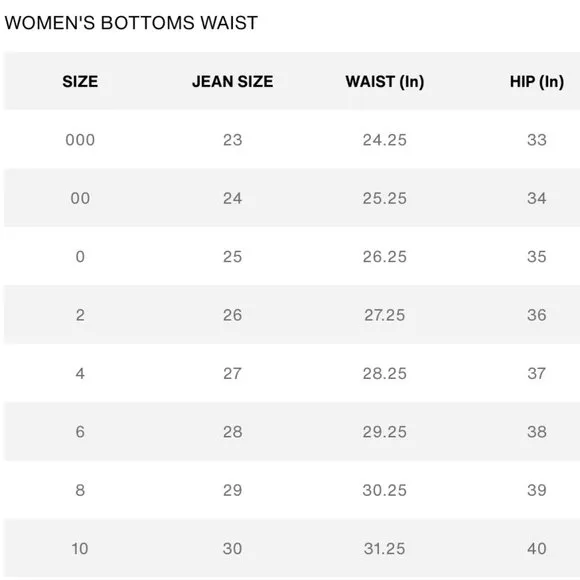
Task: Click the SIZE column header
Action: pyautogui.click(x=80, y=81)
